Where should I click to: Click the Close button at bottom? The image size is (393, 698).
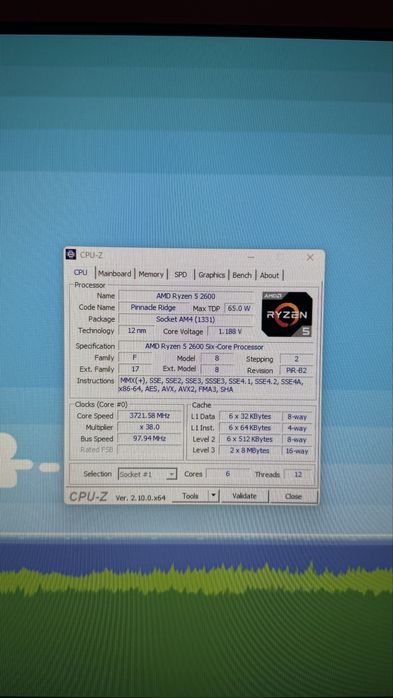click(293, 496)
